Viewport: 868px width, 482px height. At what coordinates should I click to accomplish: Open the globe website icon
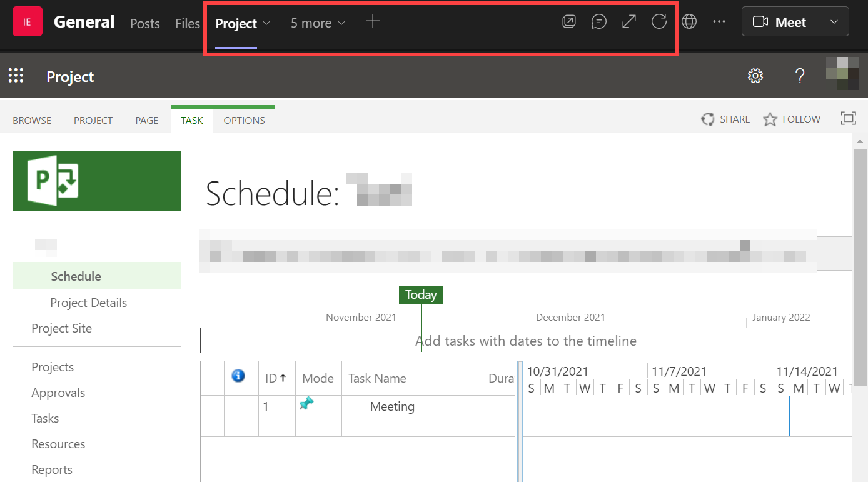(689, 22)
